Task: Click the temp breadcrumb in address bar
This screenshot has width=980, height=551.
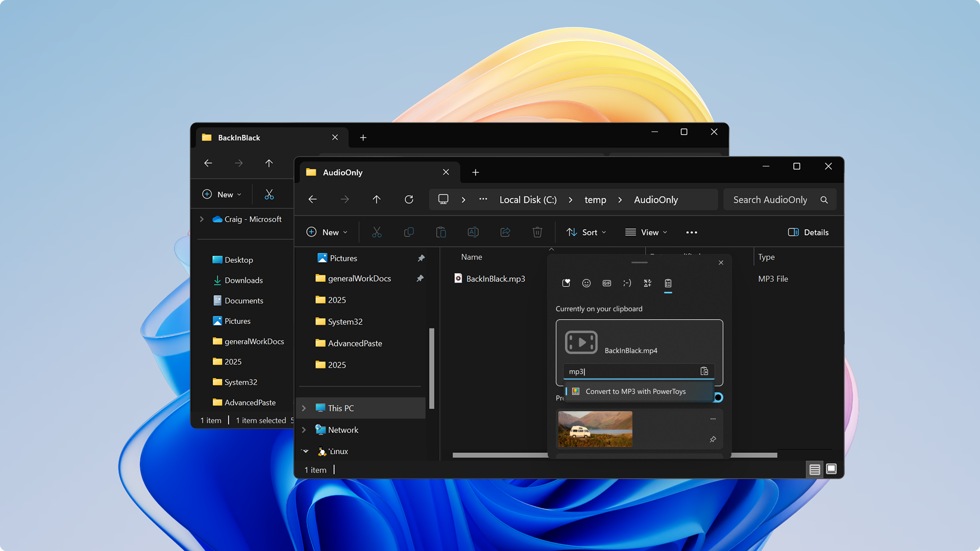Action: click(x=595, y=200)
